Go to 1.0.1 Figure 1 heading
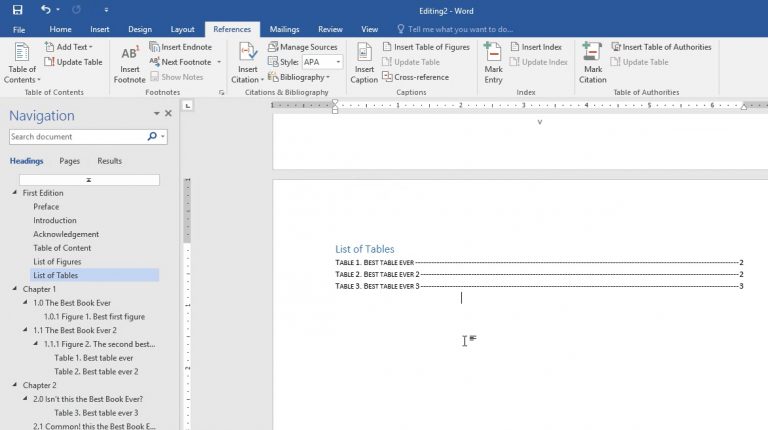This screenshot has width=768, height=430. 95,317
